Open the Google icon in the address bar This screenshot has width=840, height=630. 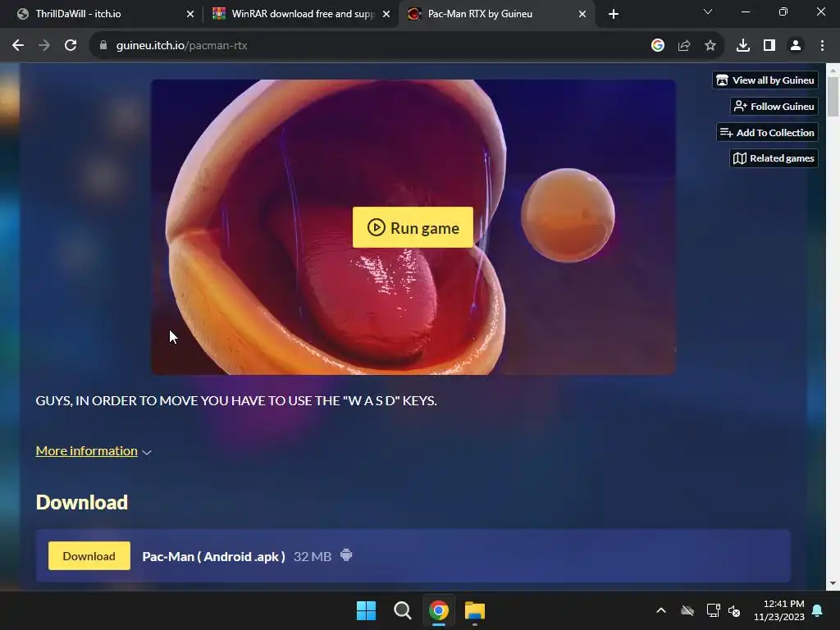coord(658,46)
